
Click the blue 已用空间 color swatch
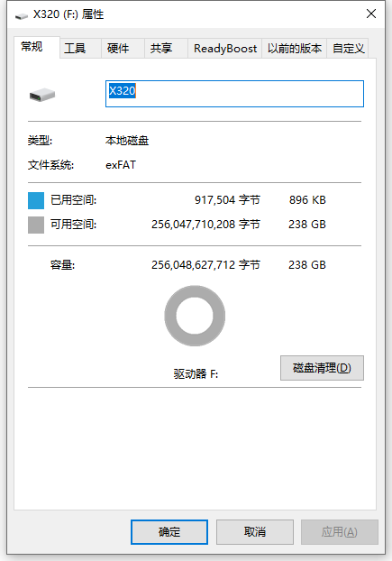tap(36, 200)
